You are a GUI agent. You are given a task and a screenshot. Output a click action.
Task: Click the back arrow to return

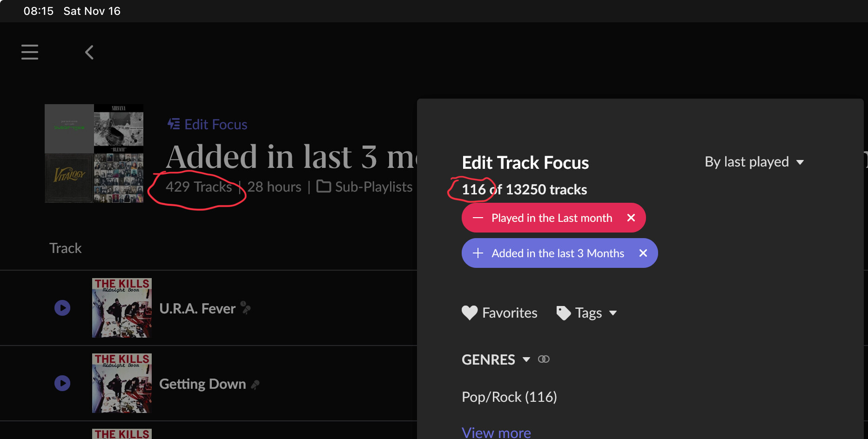click(x=89, y=52)
